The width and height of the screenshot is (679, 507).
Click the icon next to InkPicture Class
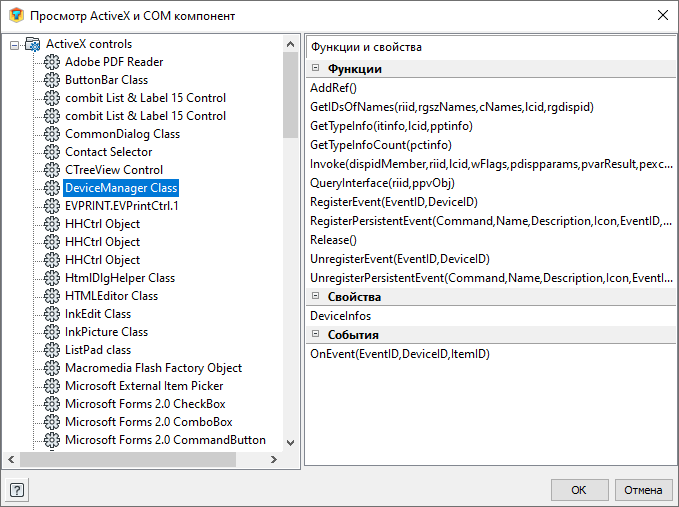pyautogui.click(x=52, y=332)
